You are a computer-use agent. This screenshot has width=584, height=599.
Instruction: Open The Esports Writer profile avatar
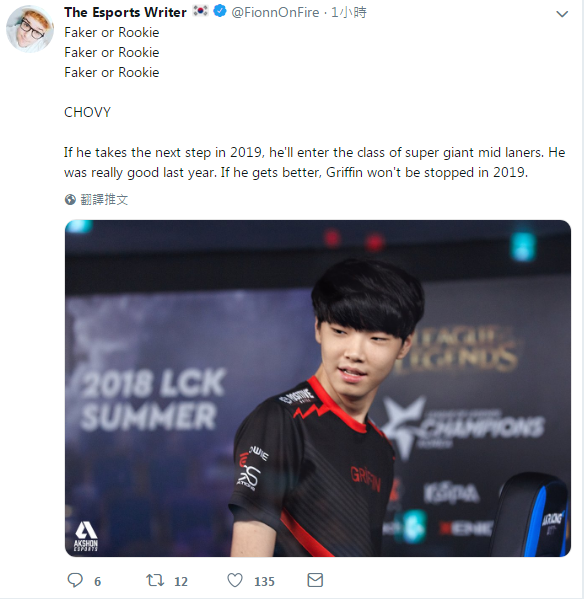tap(30, 29)
